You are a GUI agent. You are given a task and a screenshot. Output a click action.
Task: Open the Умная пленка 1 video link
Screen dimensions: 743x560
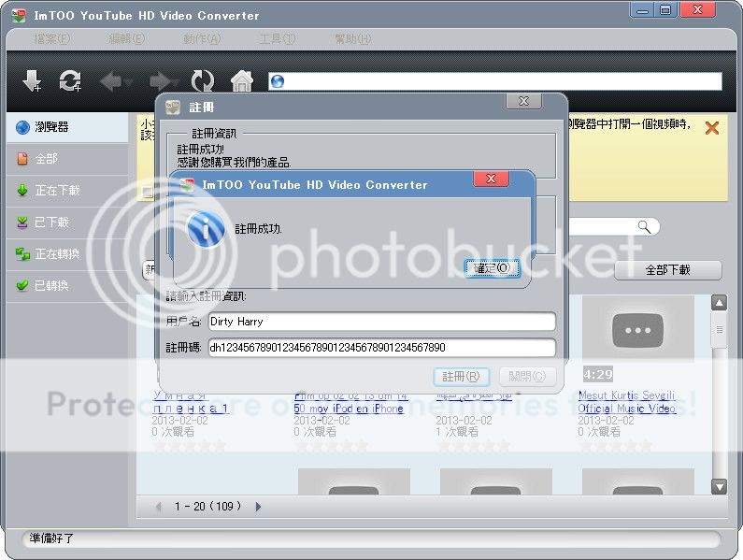[x=191, y=402]
